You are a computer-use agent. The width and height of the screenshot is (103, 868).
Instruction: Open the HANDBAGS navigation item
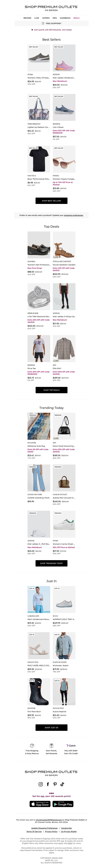pos(65,18)
